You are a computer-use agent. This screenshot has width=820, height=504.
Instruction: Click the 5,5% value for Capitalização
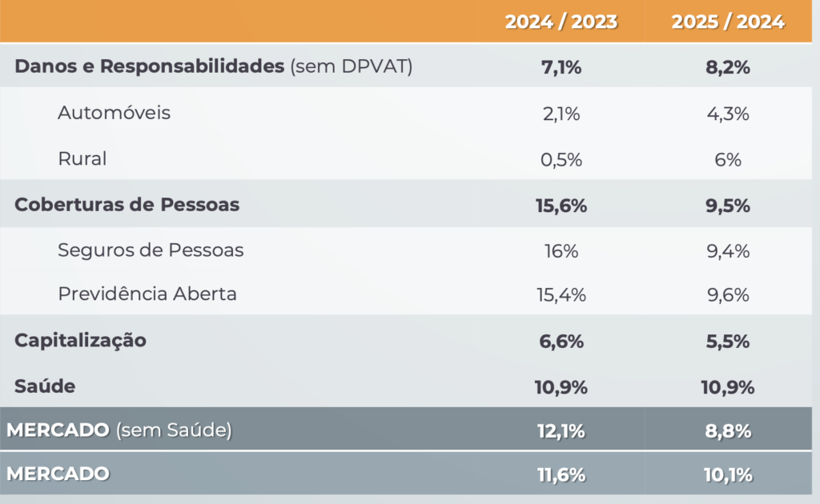pyautogui.click(x=727, y=342)
